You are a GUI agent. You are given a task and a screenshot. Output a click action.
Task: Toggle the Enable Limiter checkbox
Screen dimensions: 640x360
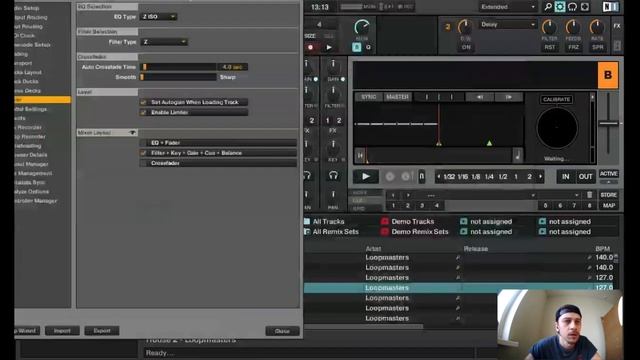point(143,113)
